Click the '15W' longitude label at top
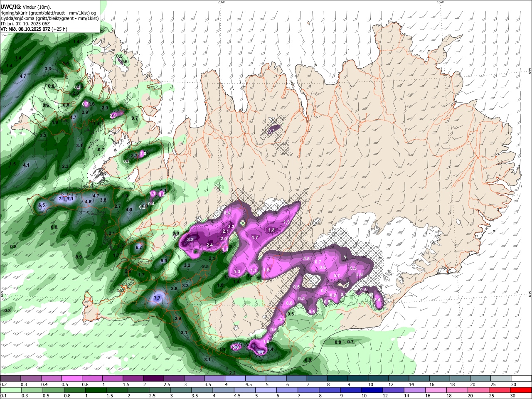 click(x=440, y=2)
